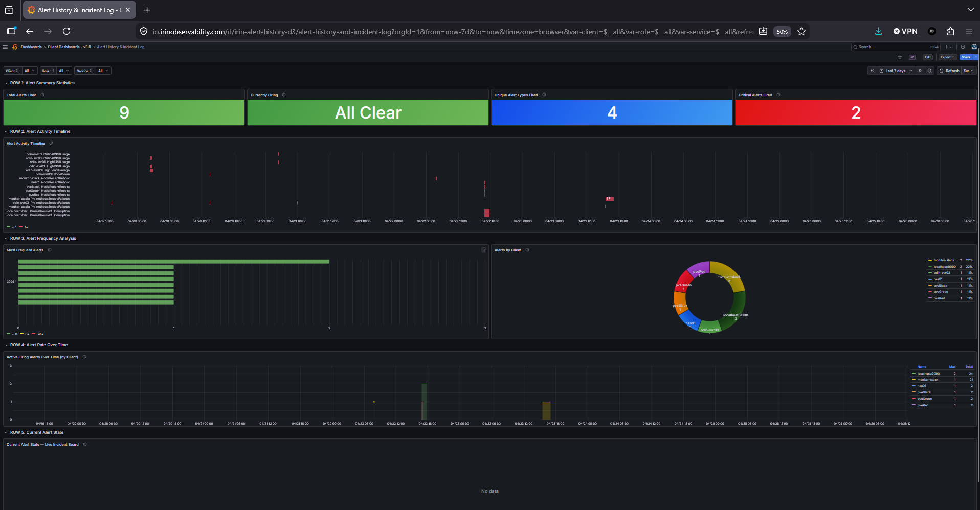Show info for Currently Firing panel
The image size is (980, 510).
284,95
